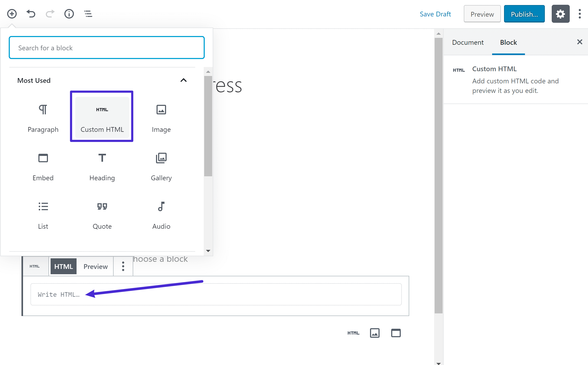Click Save Draft to save changes
588x365 pixels.
point(435,14)
